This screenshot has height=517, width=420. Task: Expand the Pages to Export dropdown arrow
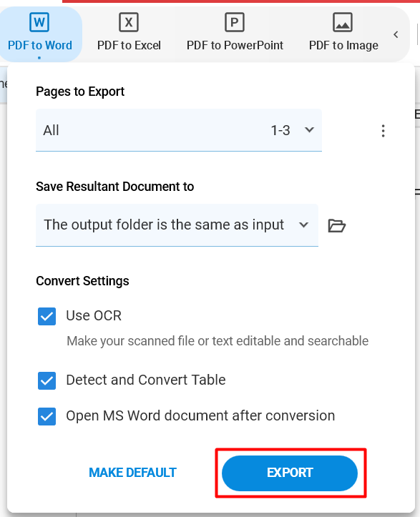click(310, 130)
